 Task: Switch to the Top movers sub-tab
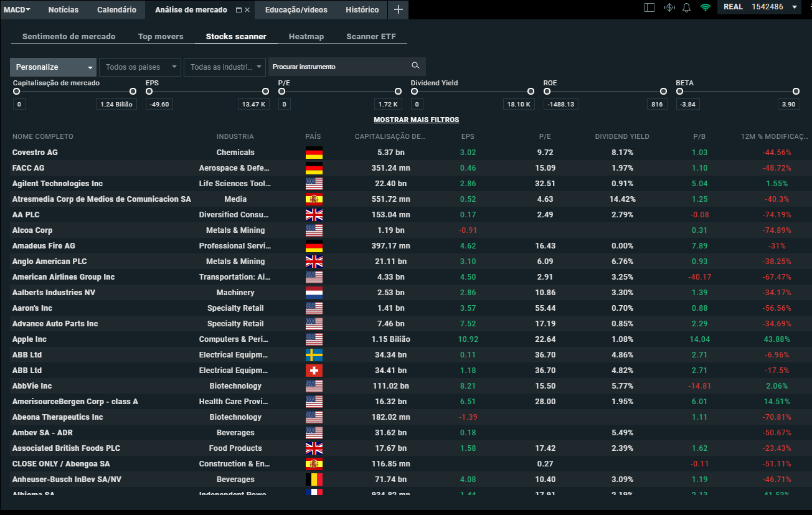coord(161,36)
